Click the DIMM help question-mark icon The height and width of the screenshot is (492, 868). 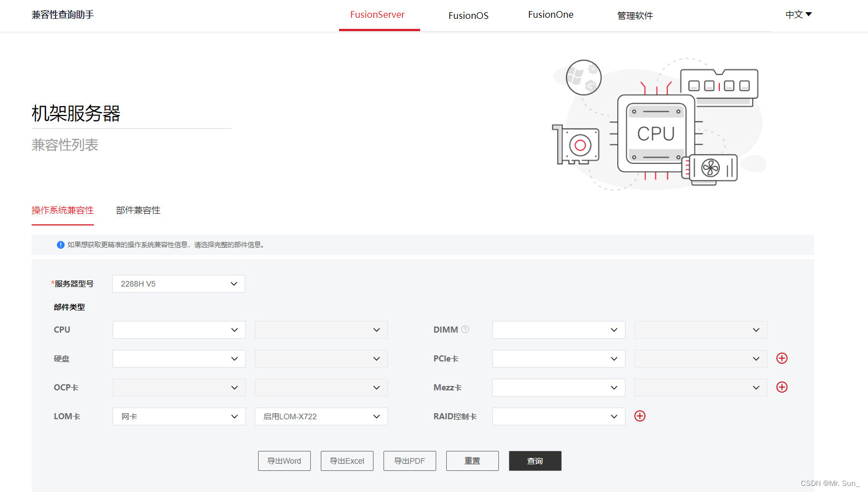tap(465, 329)
